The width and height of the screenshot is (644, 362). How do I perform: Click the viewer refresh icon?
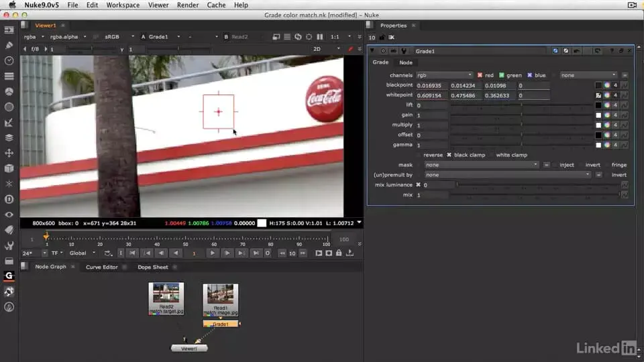tap(298, 36)
